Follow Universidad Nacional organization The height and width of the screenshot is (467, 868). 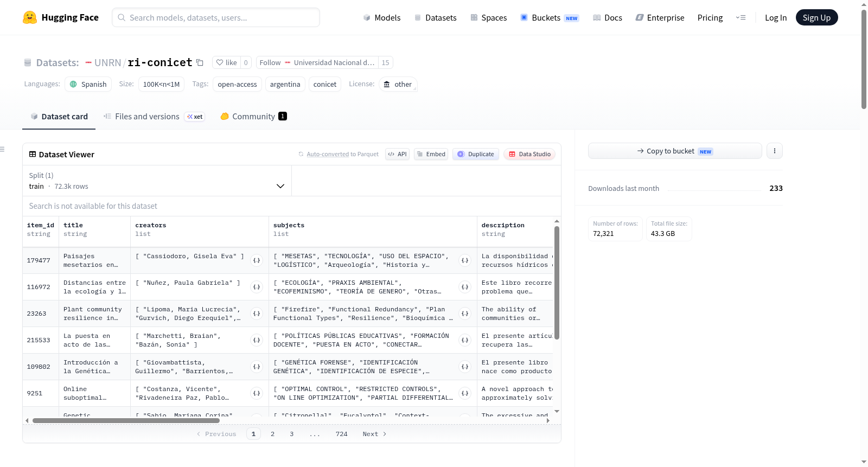pos(317,62)
